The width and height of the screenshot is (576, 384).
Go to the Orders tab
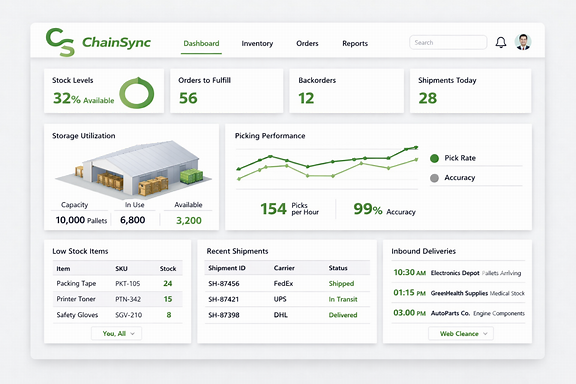[307, 43]
